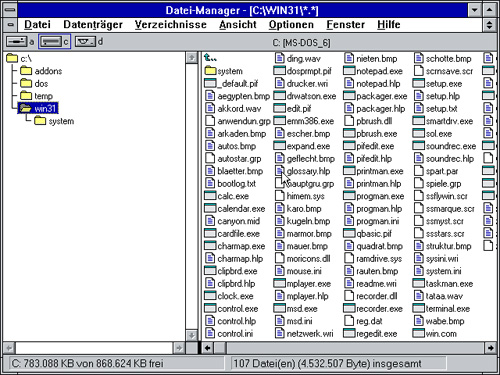Viewport: 500px width, 375px height.
Task: Click the document restore double-arrow button
Action: click(489, 25)
